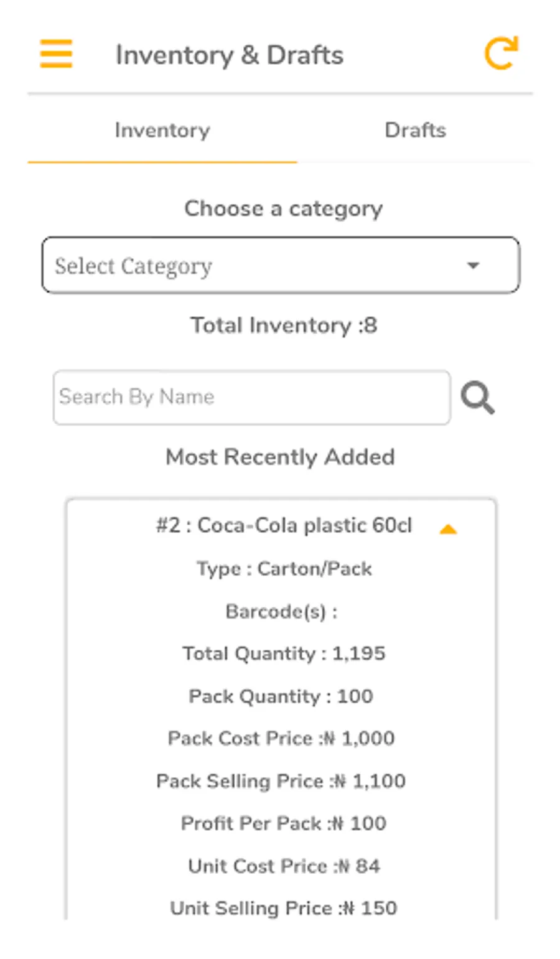Click the Pack Cost Price row

[281, 738]
